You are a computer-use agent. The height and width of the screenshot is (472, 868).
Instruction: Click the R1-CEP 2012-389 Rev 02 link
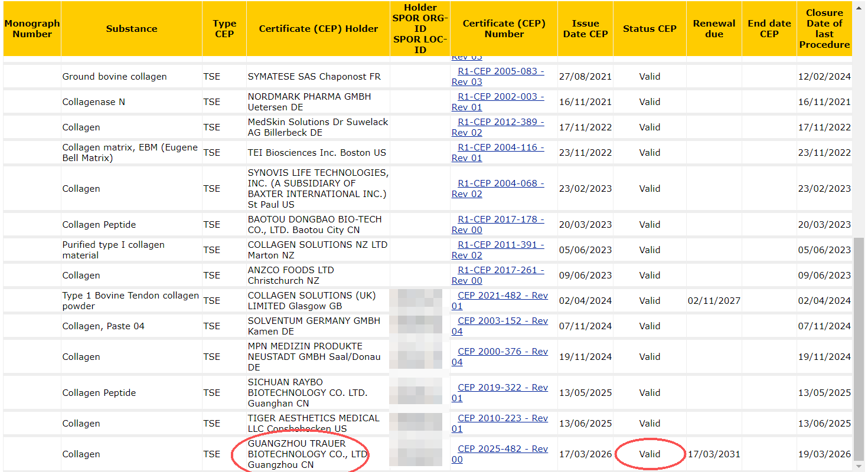point(501,122)
